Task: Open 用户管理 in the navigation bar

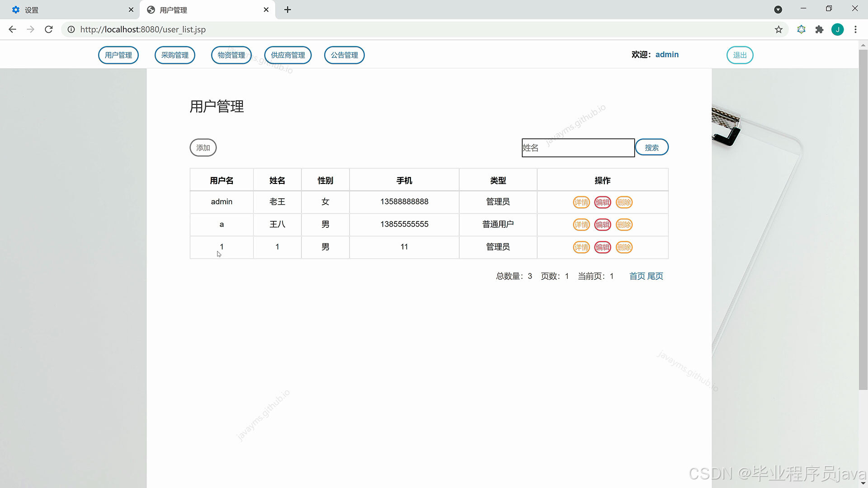Action: pyautogui.click(x=118, y=55)
